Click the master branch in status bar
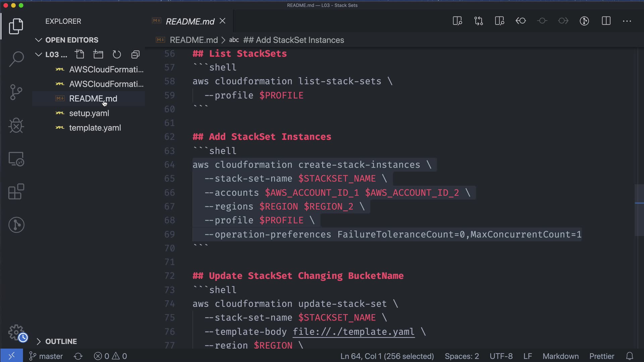Image resolution: width=644 pixels, height=362 pixels. pyautogui.click(x=46, y=356)
